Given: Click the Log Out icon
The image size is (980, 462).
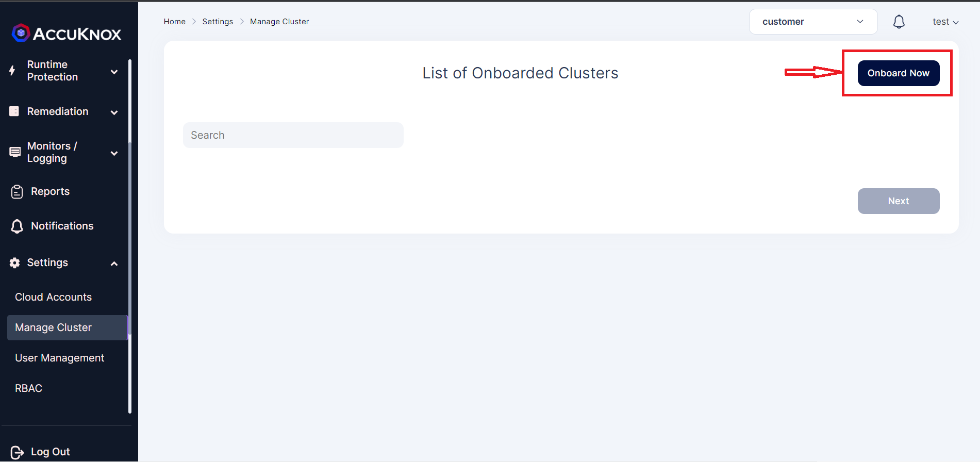Looking at the screenshot, I should click(17, 452).
